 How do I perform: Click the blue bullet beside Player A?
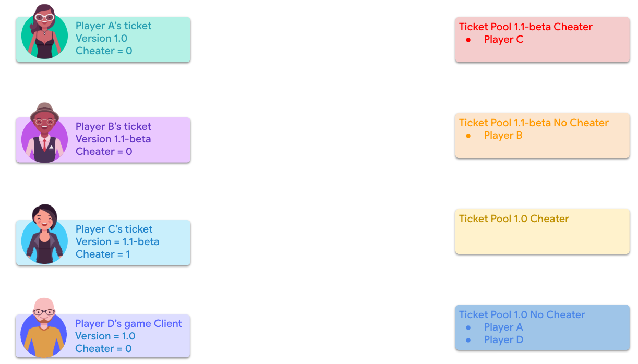point(468,327)
